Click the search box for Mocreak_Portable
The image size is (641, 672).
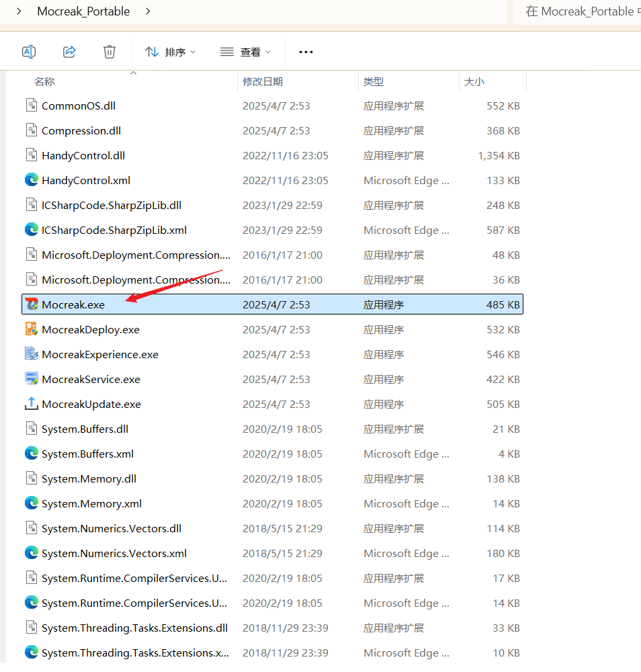pyautogui.click(x=577, y=11)
